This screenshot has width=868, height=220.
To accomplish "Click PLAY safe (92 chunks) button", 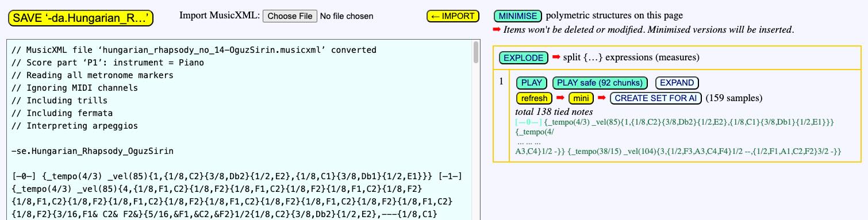I will point(600,83).
